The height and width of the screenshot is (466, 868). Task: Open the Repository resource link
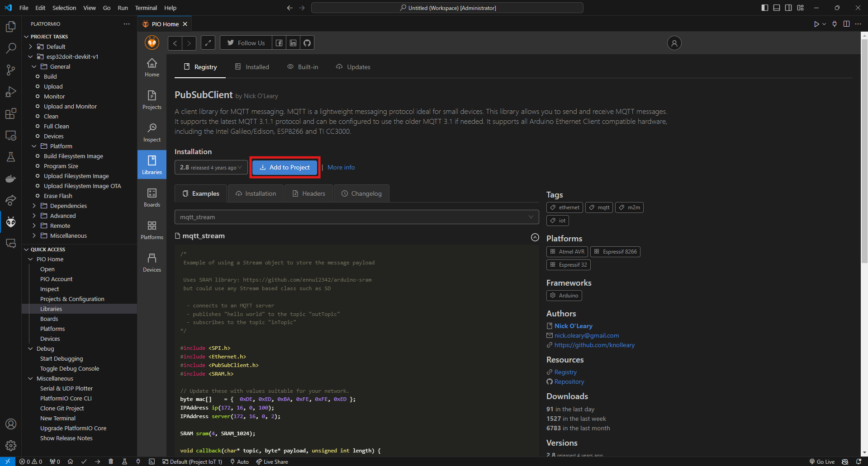pos(569,381)
